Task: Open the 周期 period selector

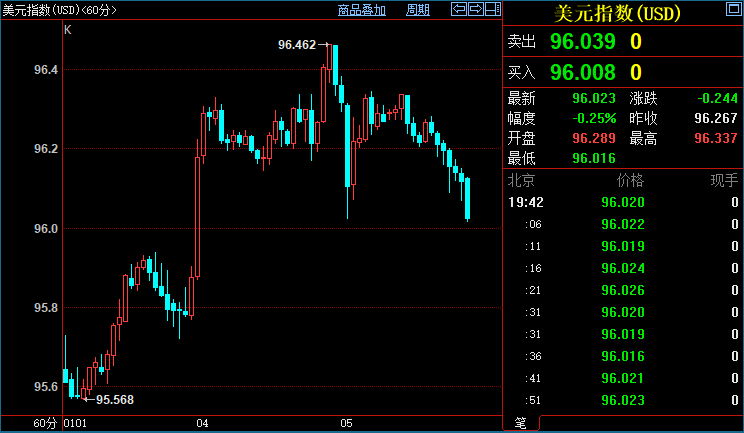Action: click(418, 10)
